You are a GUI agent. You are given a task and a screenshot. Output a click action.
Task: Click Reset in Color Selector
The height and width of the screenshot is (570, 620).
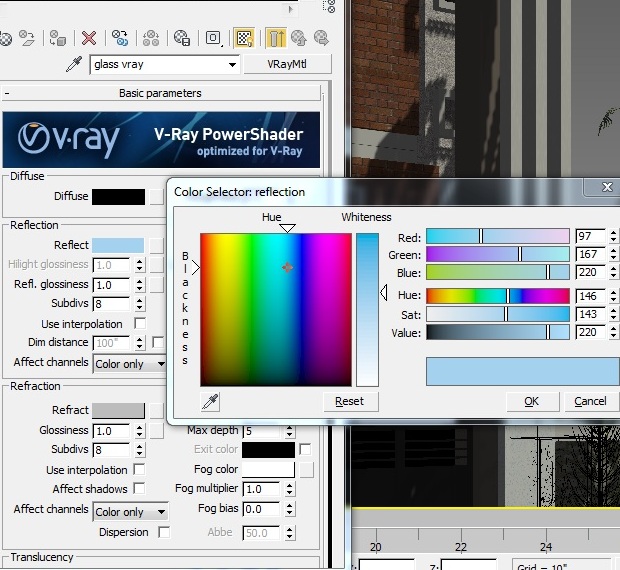point(350,402)
